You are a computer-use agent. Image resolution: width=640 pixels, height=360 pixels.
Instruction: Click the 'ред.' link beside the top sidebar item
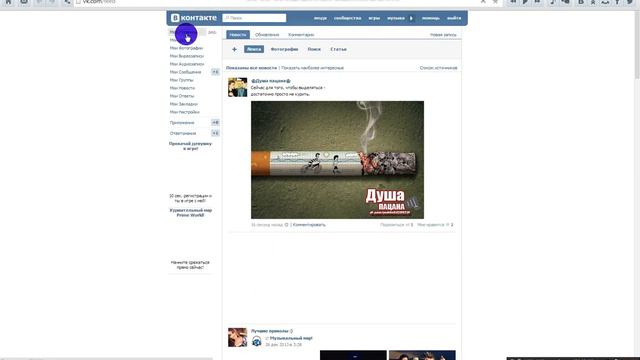(x=212, y=32)
